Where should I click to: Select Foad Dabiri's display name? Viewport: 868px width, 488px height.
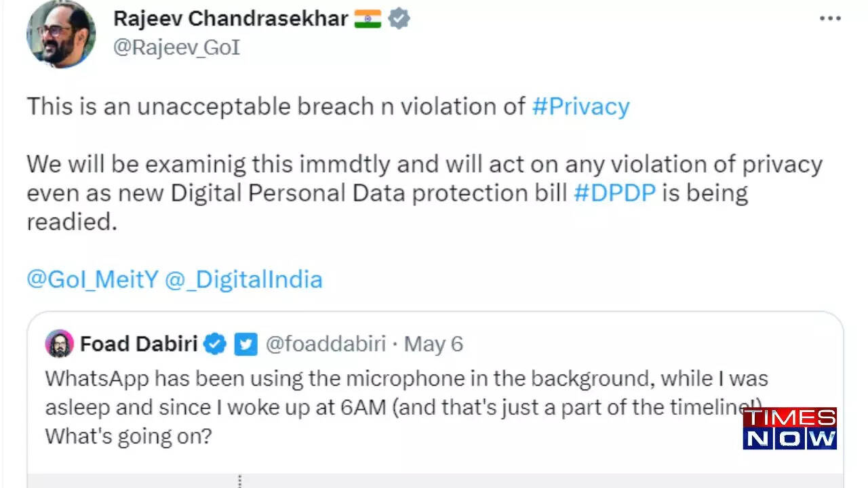point(139,344)
